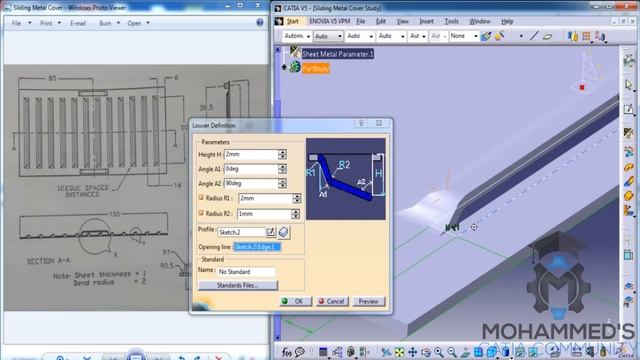The image size is (640, 360).
Task: Click the catalog icon beside Profile sketch button
Action: [x=284, y=232]
